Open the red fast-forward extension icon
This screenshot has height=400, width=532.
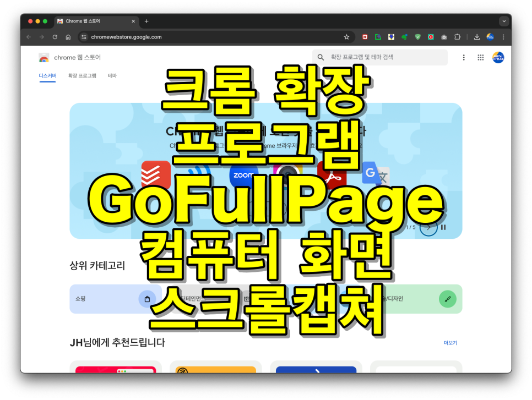click(365, 37)
